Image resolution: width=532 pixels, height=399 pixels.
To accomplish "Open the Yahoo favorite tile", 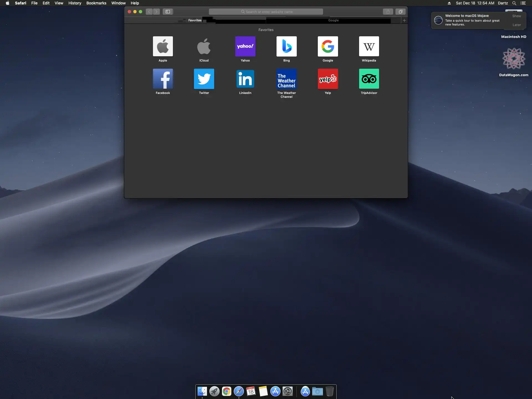I will [245, 47].
